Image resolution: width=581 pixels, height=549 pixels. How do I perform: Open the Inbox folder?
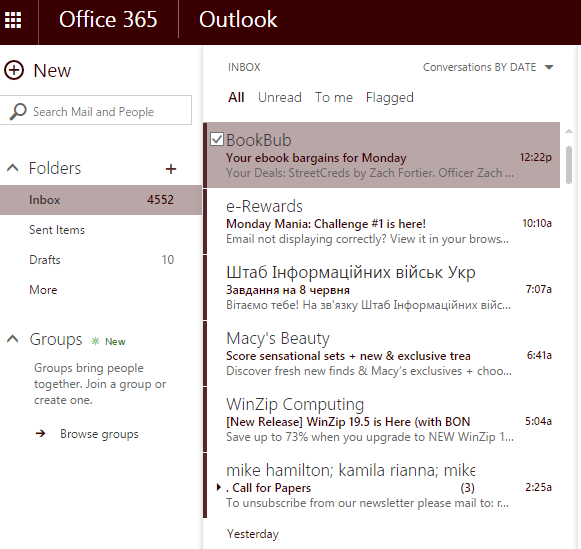pyautogui.click(x=101, y=200)
